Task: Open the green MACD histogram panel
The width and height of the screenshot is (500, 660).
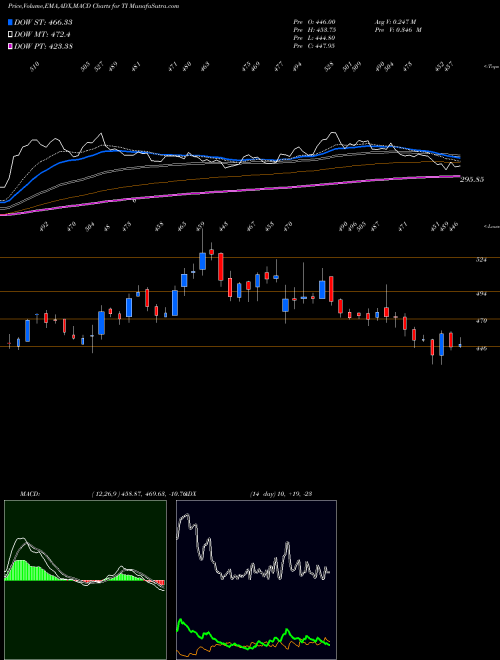Action: [85, 580]
